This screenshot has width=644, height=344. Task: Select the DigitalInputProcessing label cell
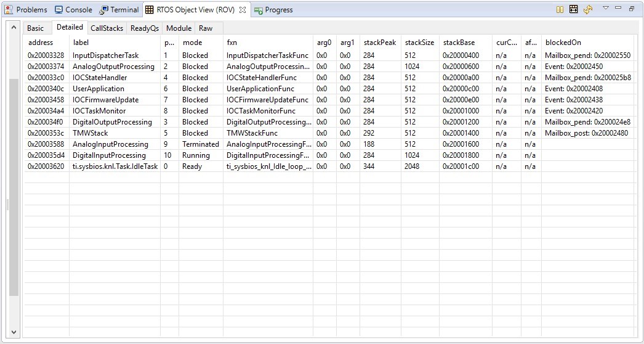click(115, 155)
